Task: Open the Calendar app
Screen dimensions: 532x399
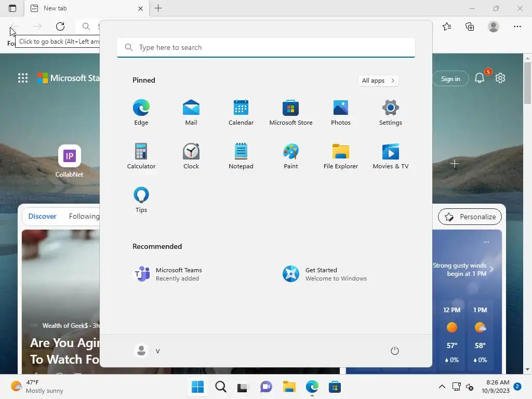Action: 241,113
